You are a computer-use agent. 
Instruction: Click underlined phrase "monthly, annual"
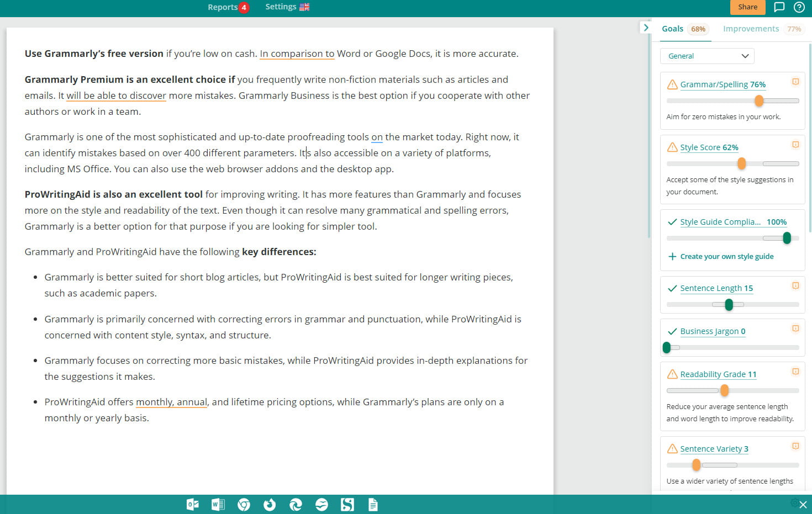(x=171, y=402)
